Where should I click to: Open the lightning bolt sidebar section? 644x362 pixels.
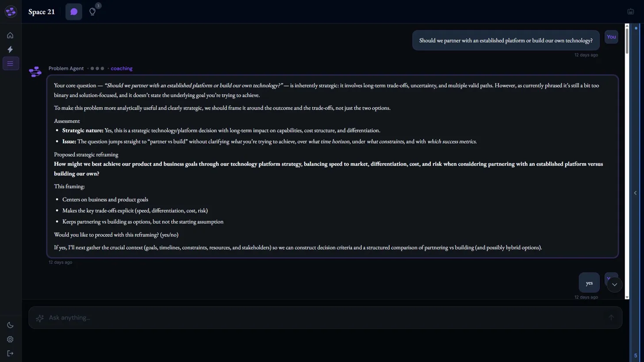(x=10, y=50)
